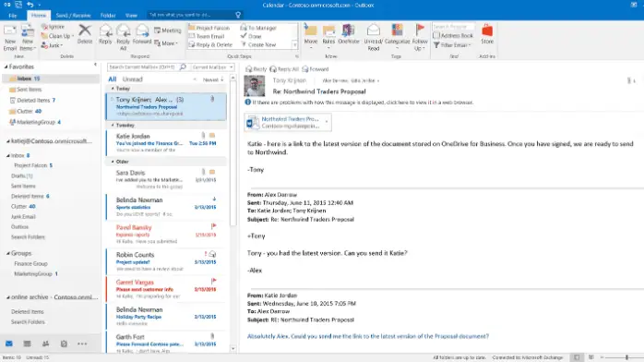This screenshot has width=644, height=362.
Task: Switch to Mail view in navigation bar
Action: (9, 344)
